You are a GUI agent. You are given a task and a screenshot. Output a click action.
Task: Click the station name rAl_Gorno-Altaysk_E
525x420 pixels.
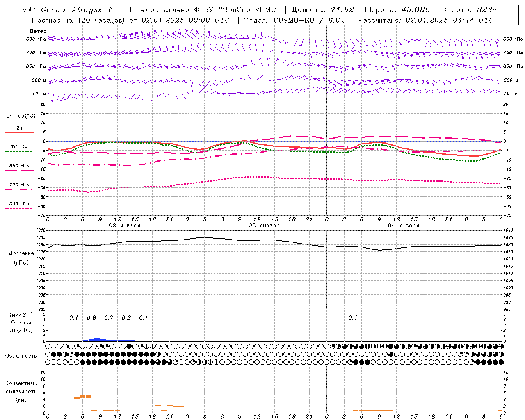[x=68, y=10]
